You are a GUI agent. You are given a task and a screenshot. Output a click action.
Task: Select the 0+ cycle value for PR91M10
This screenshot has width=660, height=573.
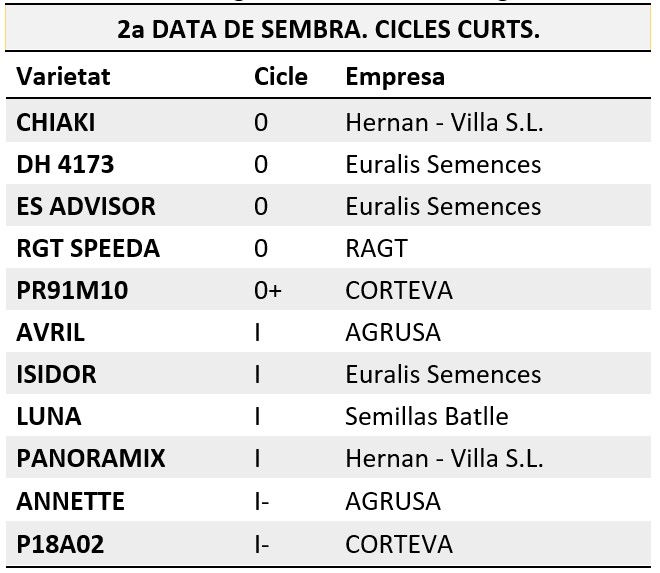[x=268, y=290]
